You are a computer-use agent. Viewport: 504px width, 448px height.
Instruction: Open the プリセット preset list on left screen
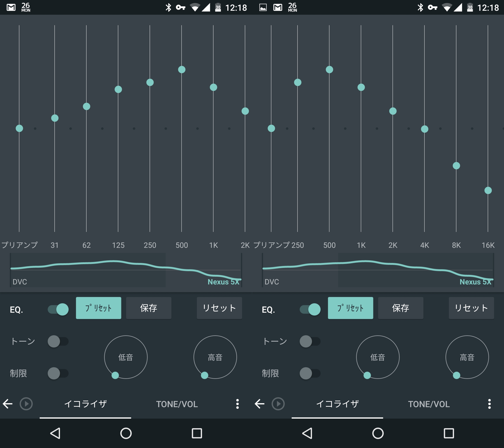tap(98, 308)
